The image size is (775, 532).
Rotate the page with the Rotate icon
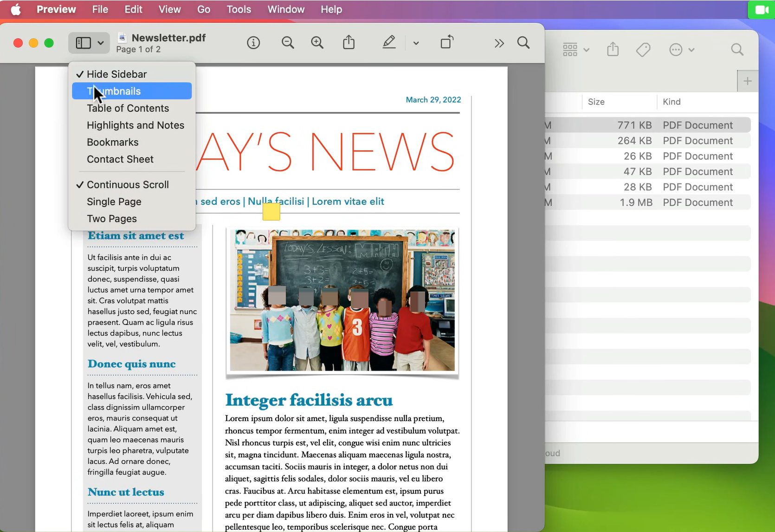pyautogui.click(x=447, y=42)
